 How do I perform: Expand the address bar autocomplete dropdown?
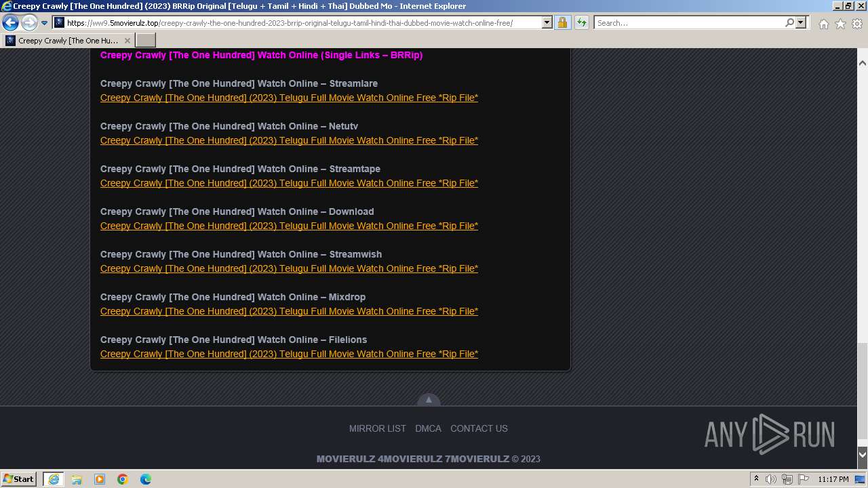547,22
